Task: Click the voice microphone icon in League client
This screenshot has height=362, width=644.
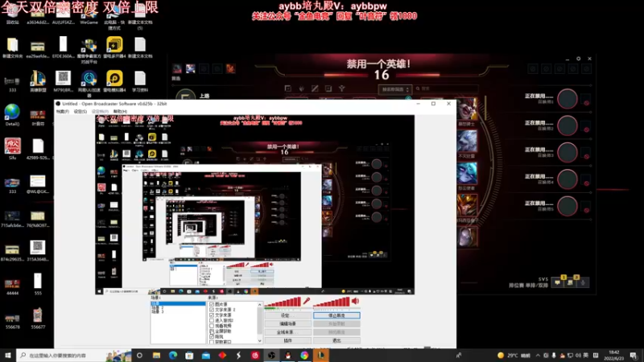Action: [x=583, y=283]
